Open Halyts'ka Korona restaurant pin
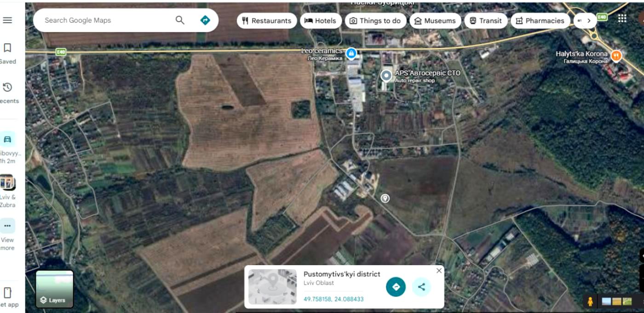The image size is (644, 313). point(616,56)
